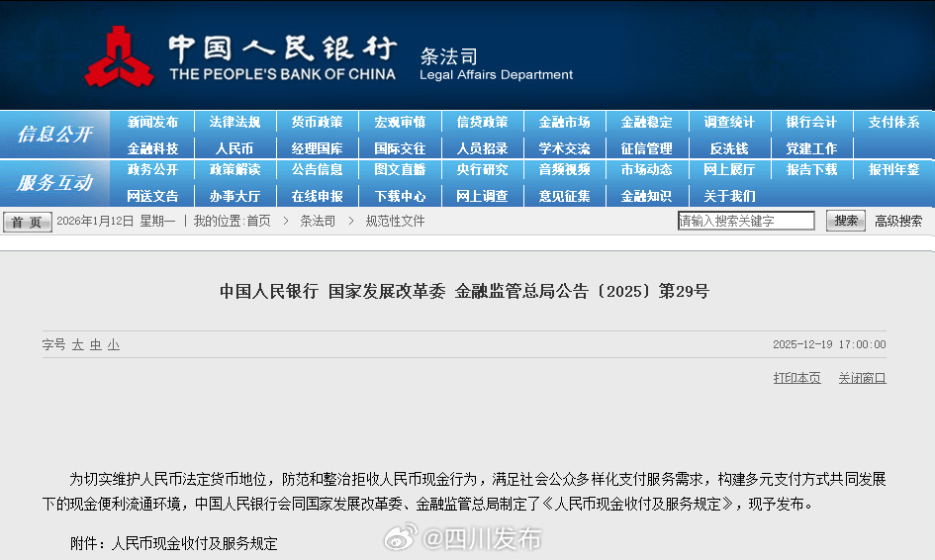This screenshot has height=560, width=935.
Task: Open the 法律法规 menu item
Action: click(234, 123)
